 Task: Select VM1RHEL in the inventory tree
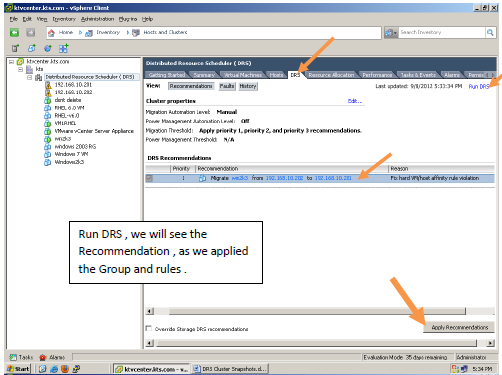65,123
